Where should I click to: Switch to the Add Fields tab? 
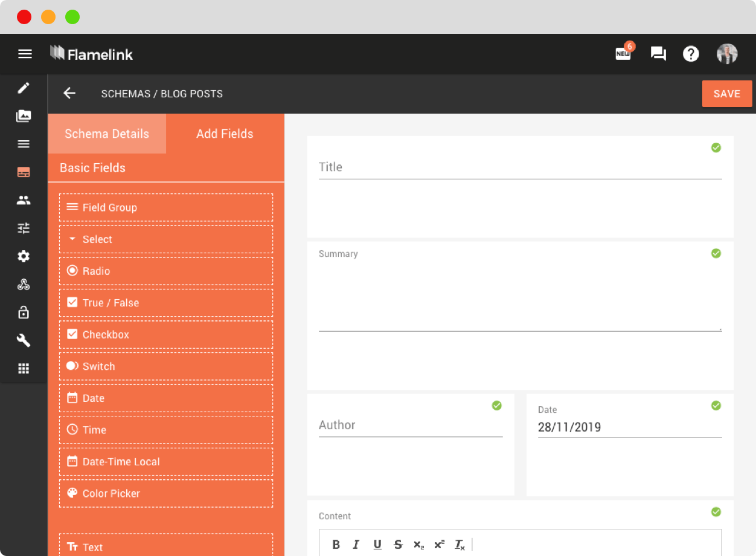(x=225, y=134)
